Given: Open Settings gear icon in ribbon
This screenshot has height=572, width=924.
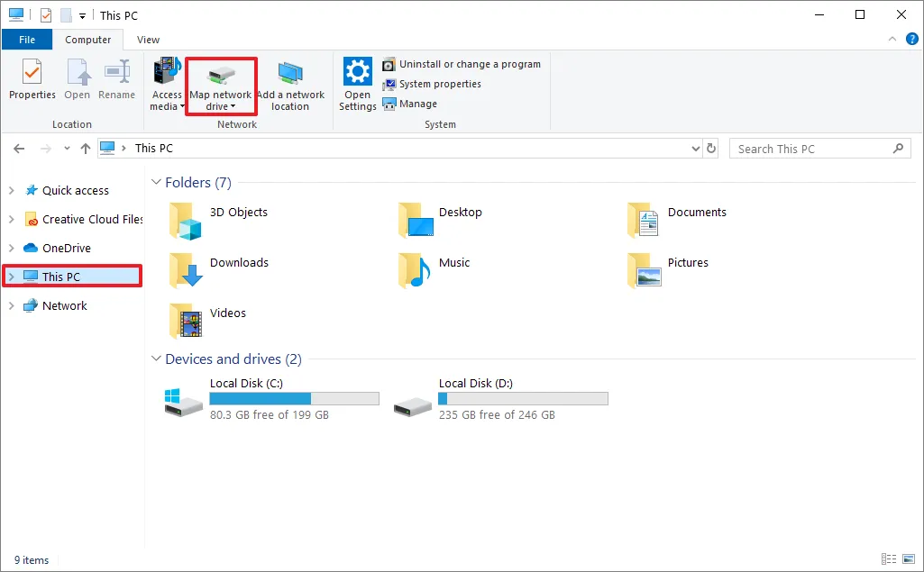Looking at the screenshot, I should (x=358, y=72).
